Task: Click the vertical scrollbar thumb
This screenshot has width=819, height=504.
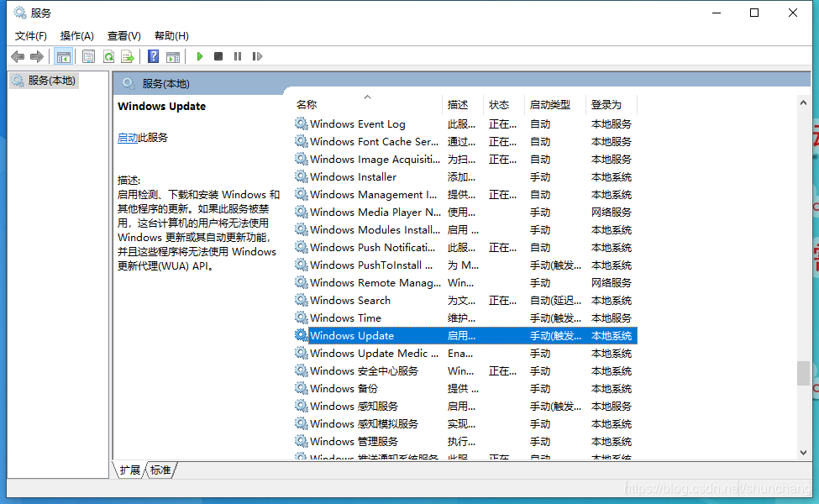Action: tap(803, 373)
